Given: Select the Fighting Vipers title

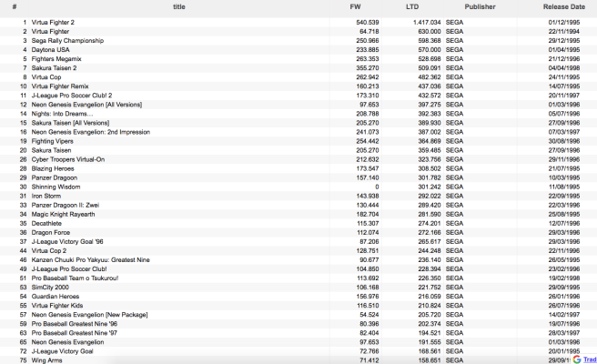Looking at the screenshot, I should tap(52, 141).
